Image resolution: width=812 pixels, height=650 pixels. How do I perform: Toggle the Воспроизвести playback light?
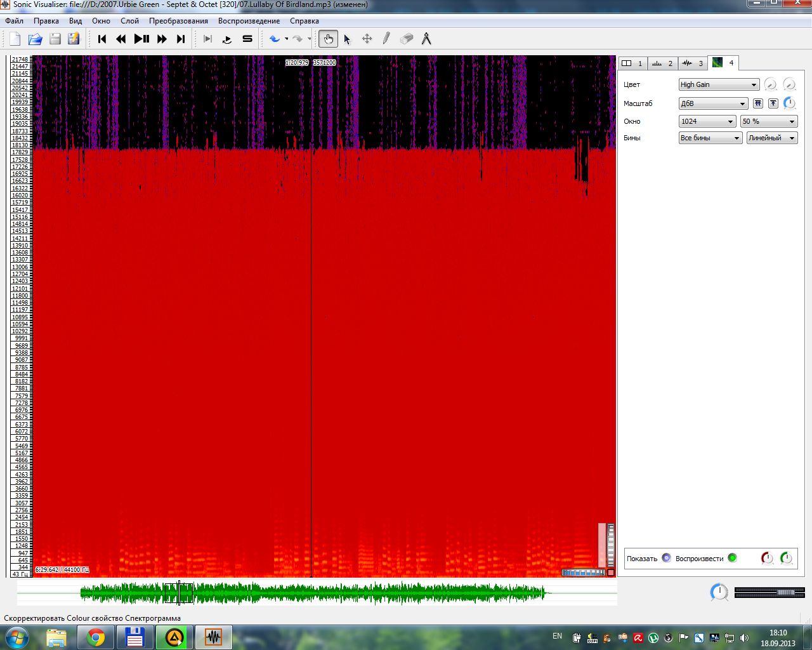point(732,558)
